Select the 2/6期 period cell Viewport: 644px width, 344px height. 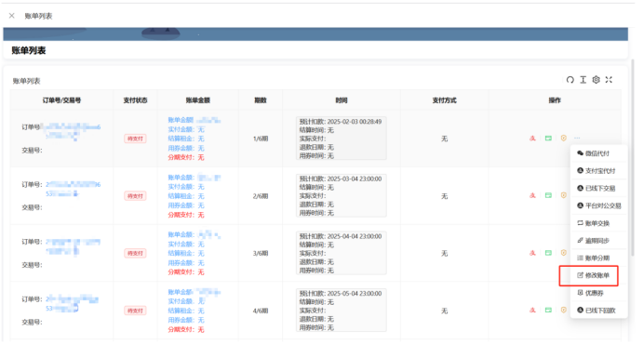[261, 196]
